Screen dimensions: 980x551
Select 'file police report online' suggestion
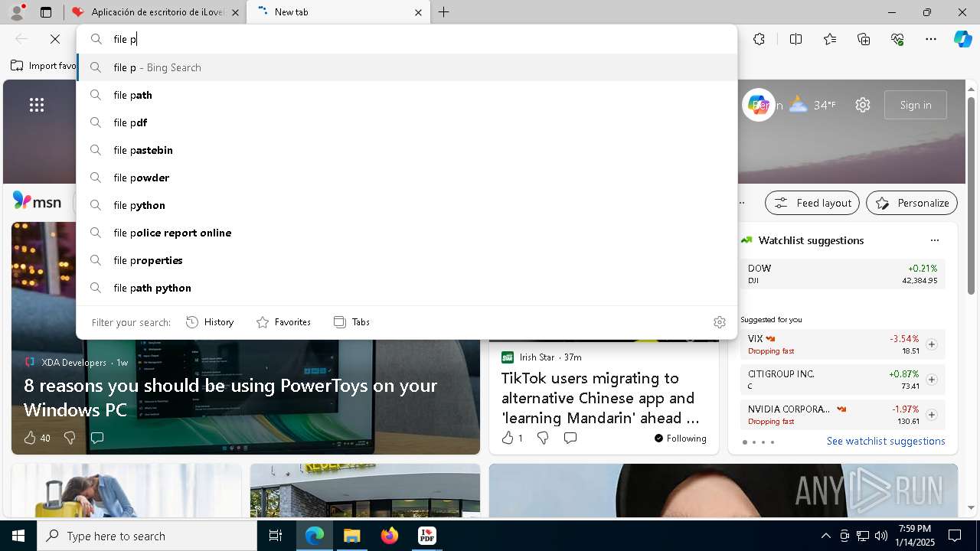[x=407, y=233]
